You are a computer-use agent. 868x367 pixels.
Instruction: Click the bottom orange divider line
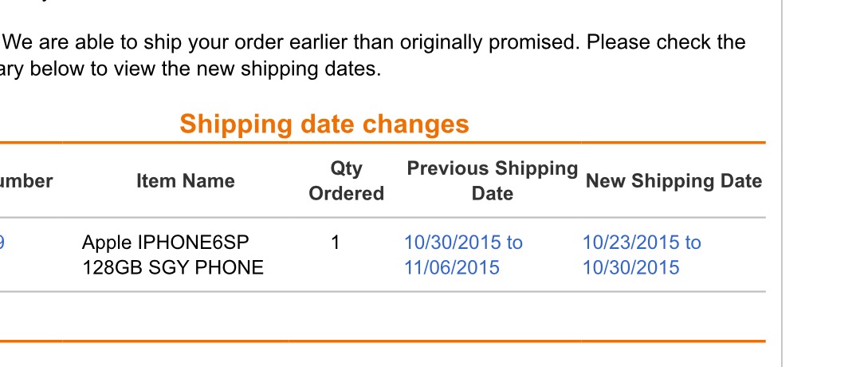(383, 341)
